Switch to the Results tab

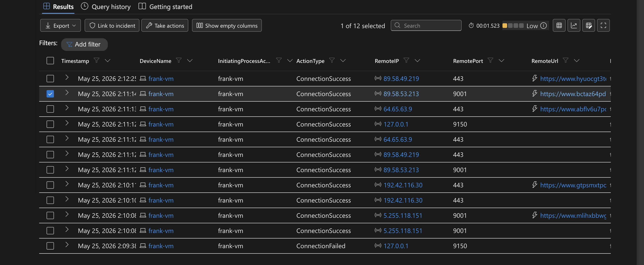58,6
